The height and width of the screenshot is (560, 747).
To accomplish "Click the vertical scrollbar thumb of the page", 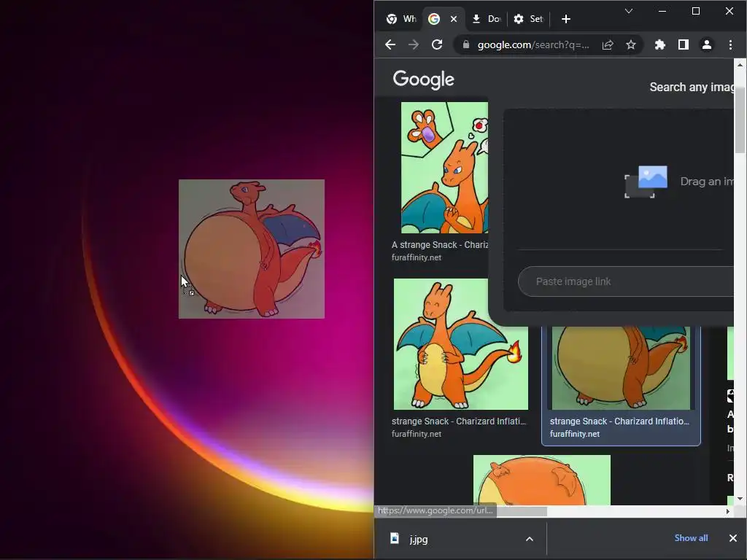I will [740, 120].
